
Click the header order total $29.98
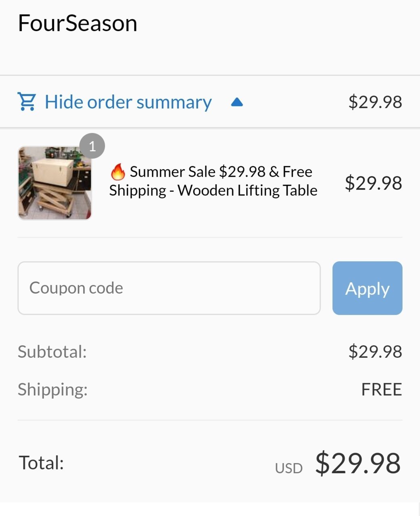pyautogui.click(x=375, y=102)
